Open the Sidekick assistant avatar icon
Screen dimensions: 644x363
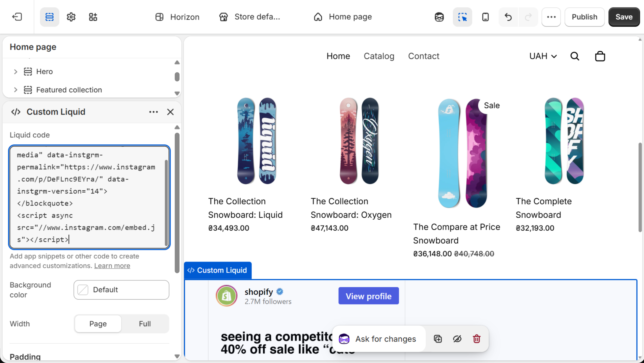[439, 17]
